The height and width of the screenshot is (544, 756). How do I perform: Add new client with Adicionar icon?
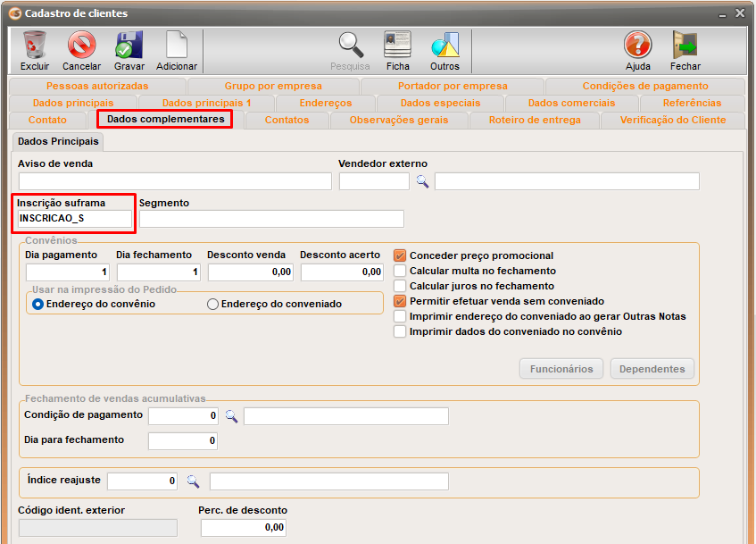(x=177, y=46)
